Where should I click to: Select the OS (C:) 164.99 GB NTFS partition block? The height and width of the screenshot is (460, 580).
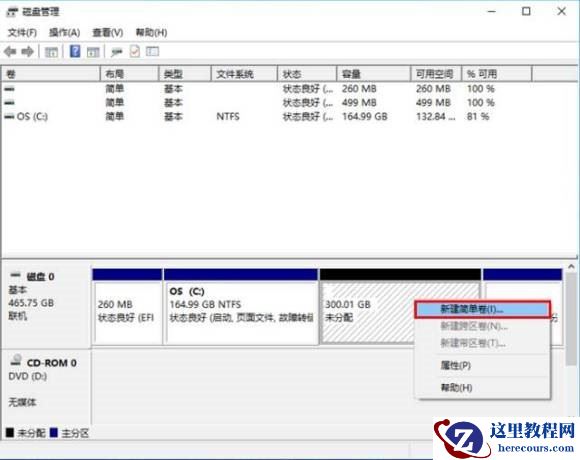click(x=241, y=307)
